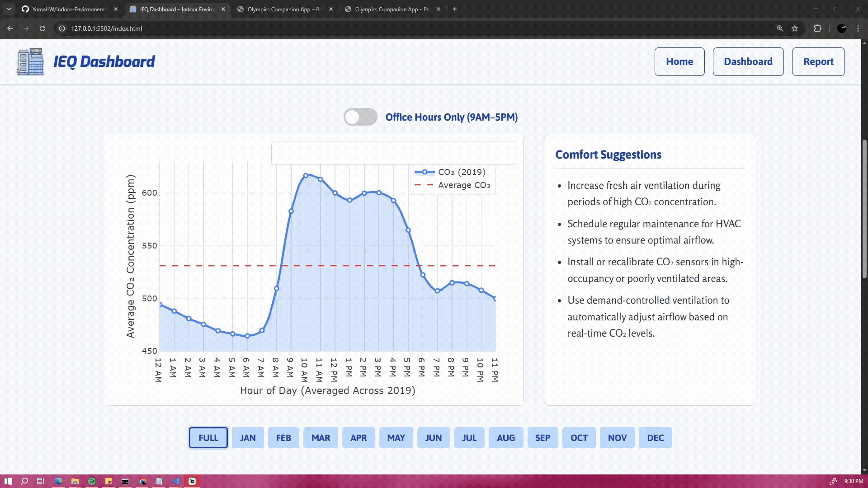Open Spotify from the taskbar
Image resolution: width=868 pixels, height=488 pixels.
pos(92,481)
